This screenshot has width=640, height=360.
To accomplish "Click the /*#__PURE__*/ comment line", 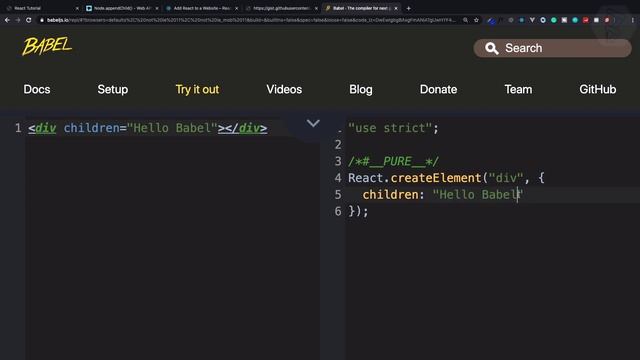I will click(393, 161).
